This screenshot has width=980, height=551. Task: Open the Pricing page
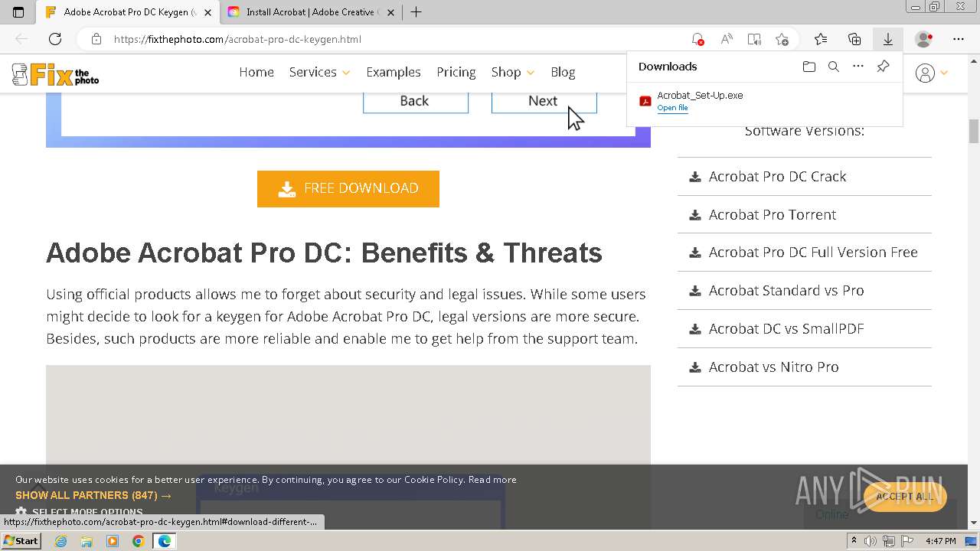(456, 72)
